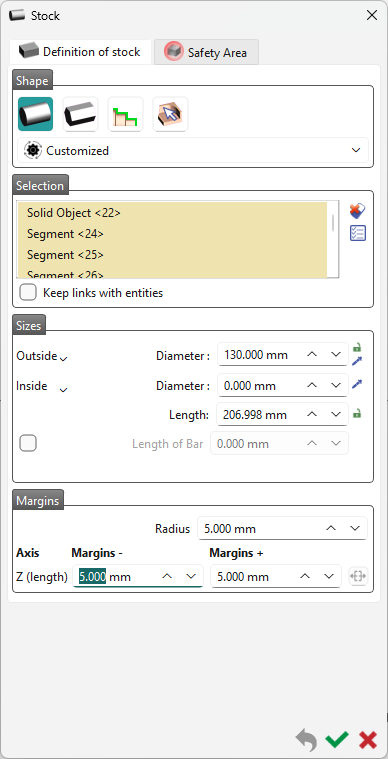The image size is (388, 759).
Task: Increase the Z Margins plus value
Action: pyautogui.click(x=305, y=576)
